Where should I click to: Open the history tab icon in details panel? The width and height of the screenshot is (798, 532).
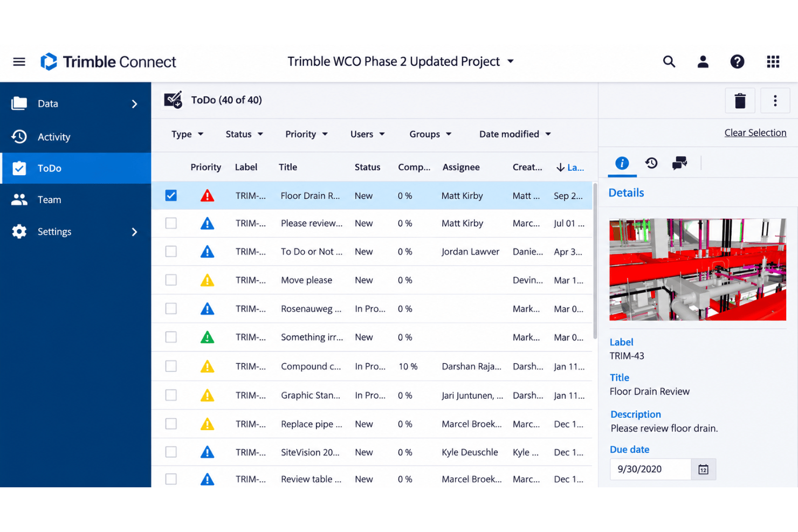click(x=651, y=163)
